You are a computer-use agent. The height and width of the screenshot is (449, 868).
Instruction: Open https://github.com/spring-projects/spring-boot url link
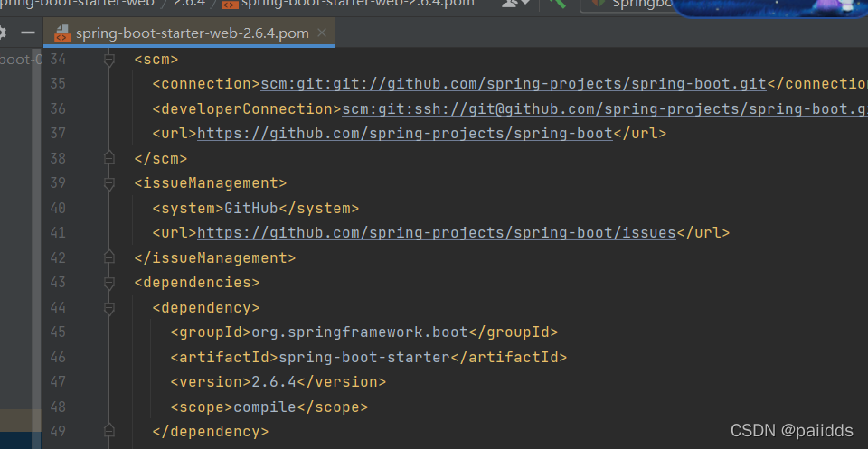coord(405,134)
